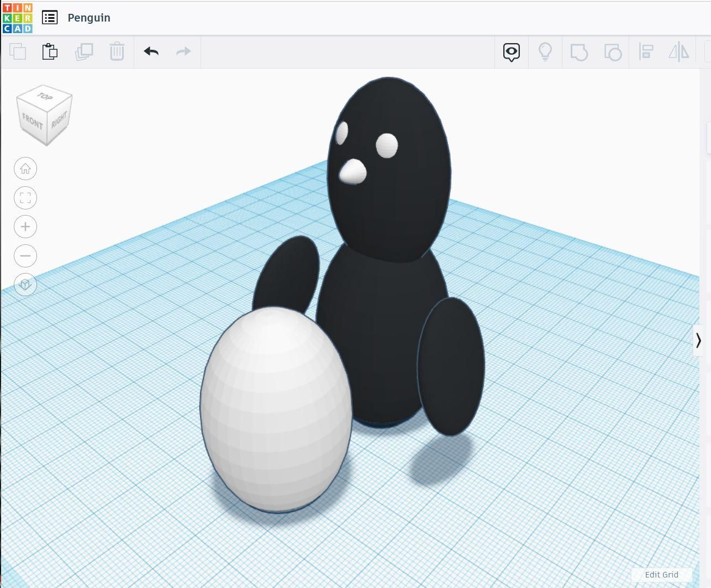Image resolution: width=711 pixels, height=588 pixels.
Task: Select the Mirror flip tool
Action: coord(679,51)
